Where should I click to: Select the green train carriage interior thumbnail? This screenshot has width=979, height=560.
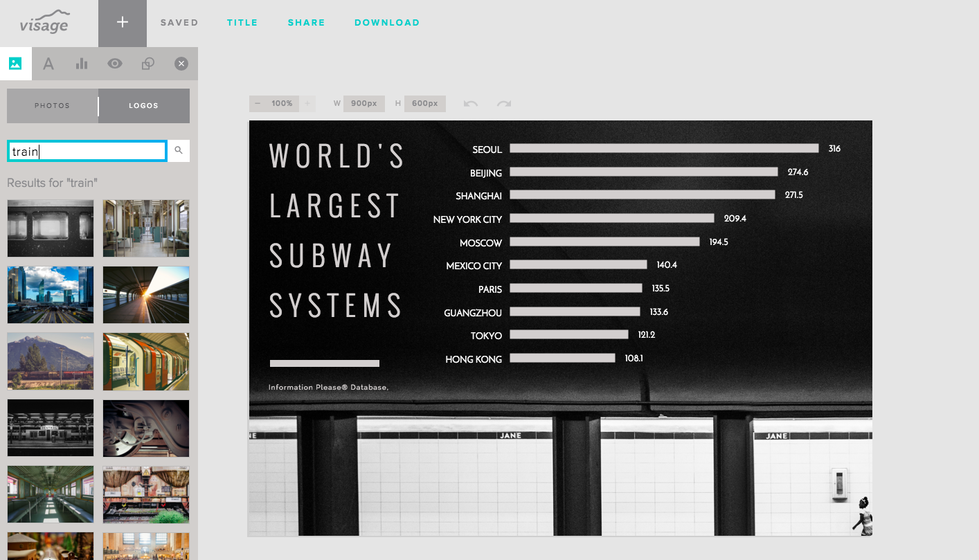pos(51,494)
